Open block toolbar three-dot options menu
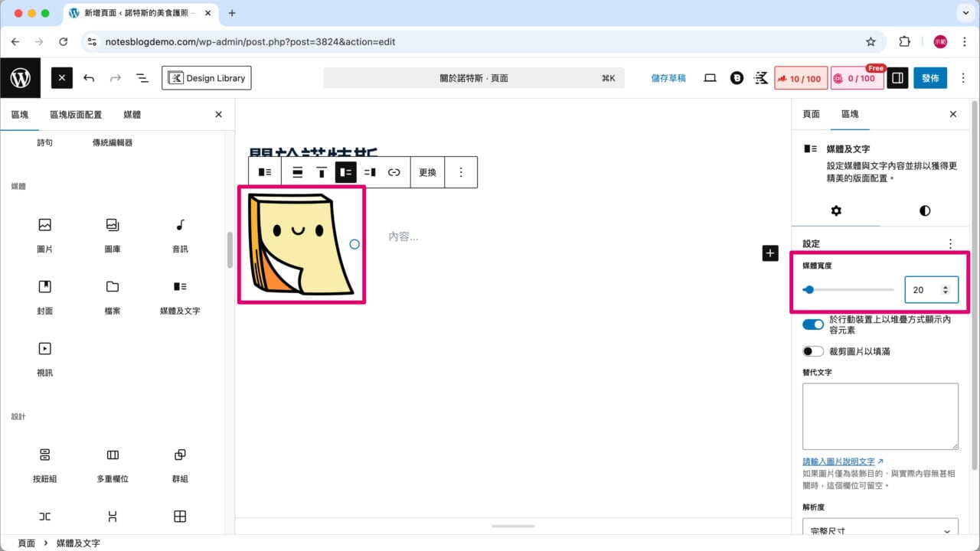 (461, 172)
